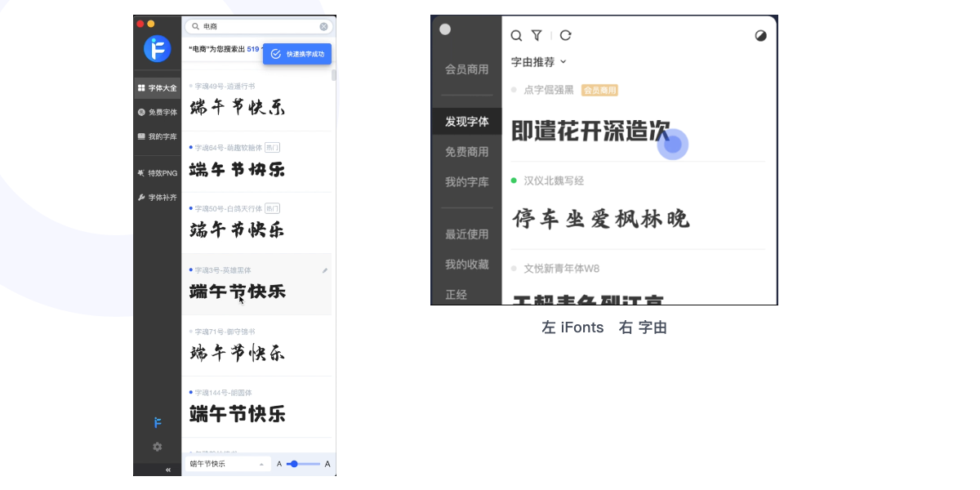This screenshot has height=490, width=980.
Task: Open 字体补齐 in the iFonts sidebar
Action: [x=157, y=197]
